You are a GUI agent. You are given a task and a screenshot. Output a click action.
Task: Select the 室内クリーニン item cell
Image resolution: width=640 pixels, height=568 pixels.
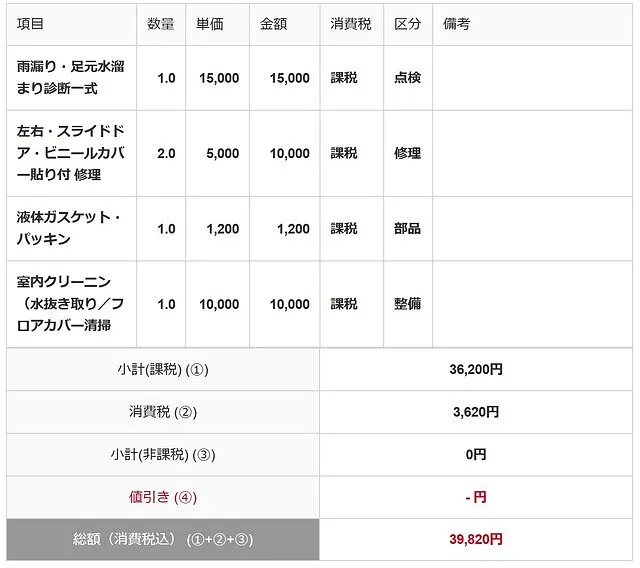(68, 304)
